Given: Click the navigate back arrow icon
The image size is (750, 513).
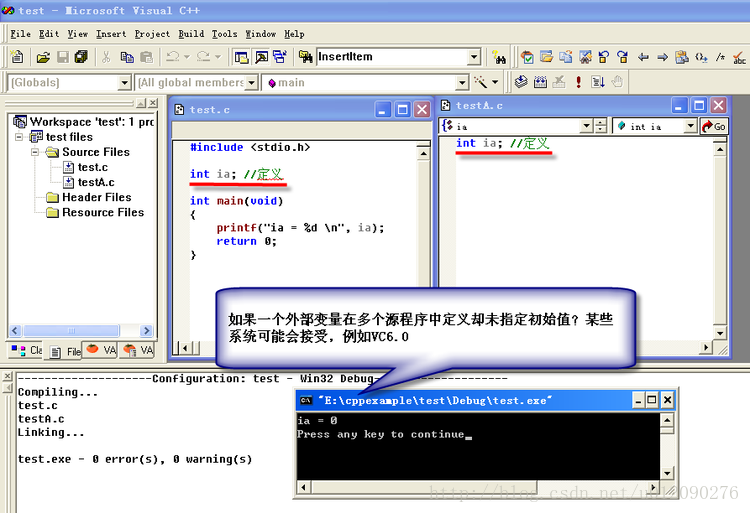Looking at the screenshot, I should pyautogui.click(x=643, y=57).
